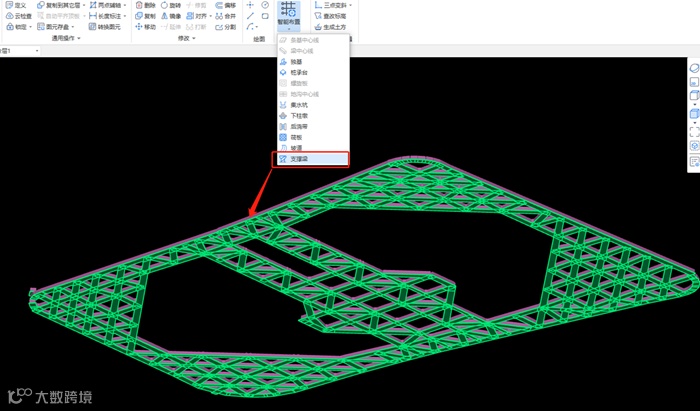
Task: Expand the 复制到其它层 dropdown arrow
Action: point(84,5)
